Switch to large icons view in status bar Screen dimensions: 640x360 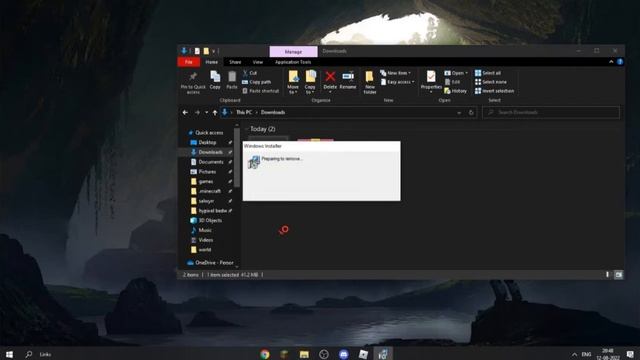point(619,275)
